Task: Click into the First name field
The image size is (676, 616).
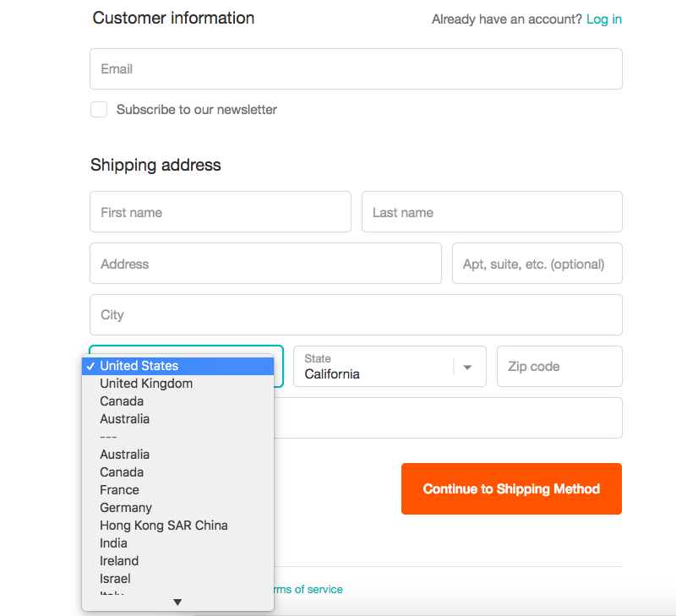Action: [x=220, y=212]
